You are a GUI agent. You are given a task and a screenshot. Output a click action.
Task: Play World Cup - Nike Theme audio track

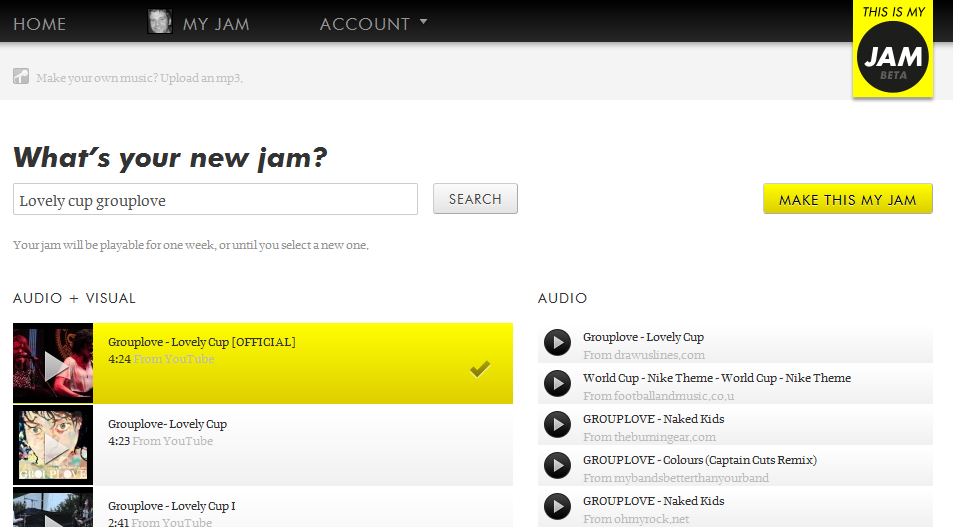point(557,384)
